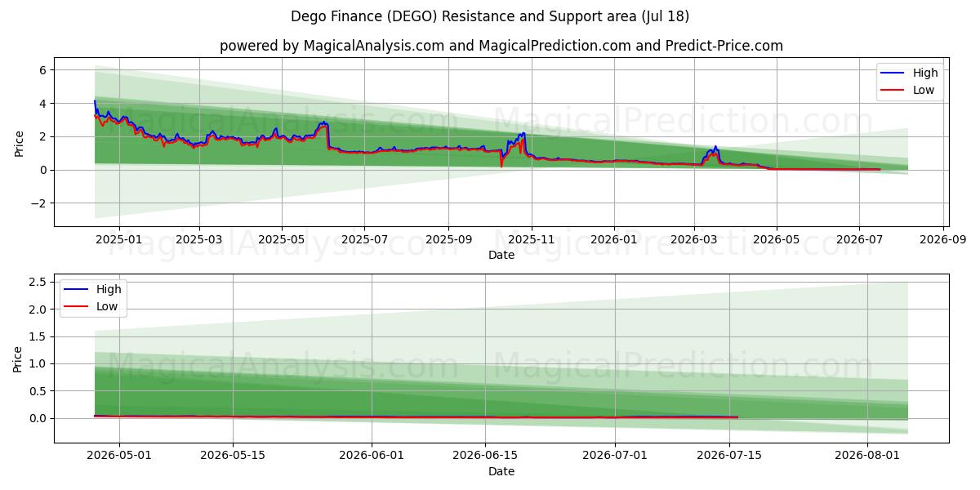
Task: Click the 'Date' x-axis label under bottom chart
Action: click(501, 471)
